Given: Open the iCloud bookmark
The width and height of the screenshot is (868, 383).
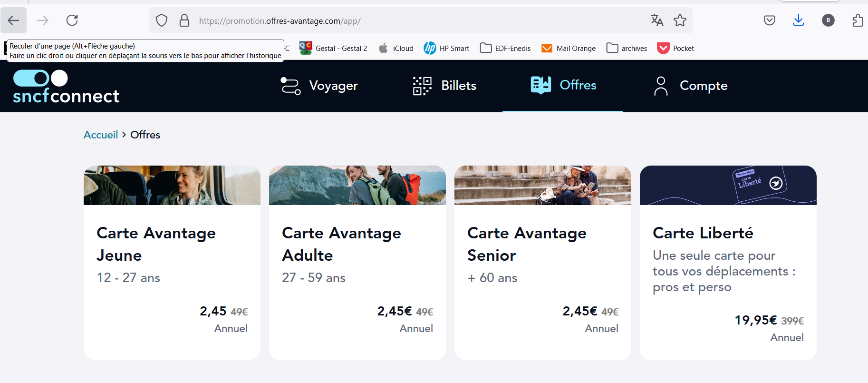Looking at the screenshot, I should coord(396,48).
